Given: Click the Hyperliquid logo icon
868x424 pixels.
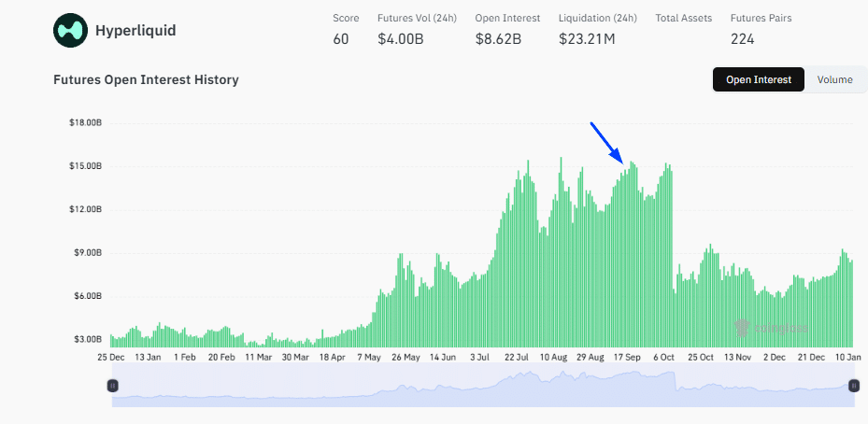Looking at the screenshot, I should point(70,31).
